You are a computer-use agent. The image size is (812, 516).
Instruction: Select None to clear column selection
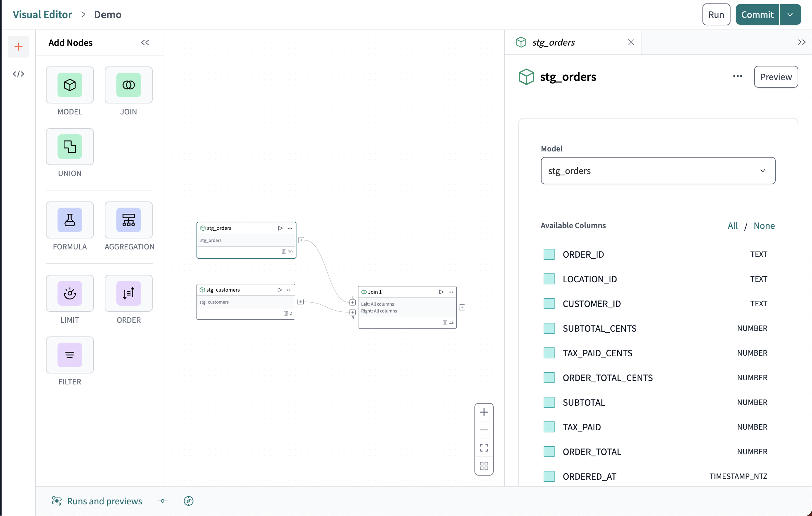coord(764,225)
